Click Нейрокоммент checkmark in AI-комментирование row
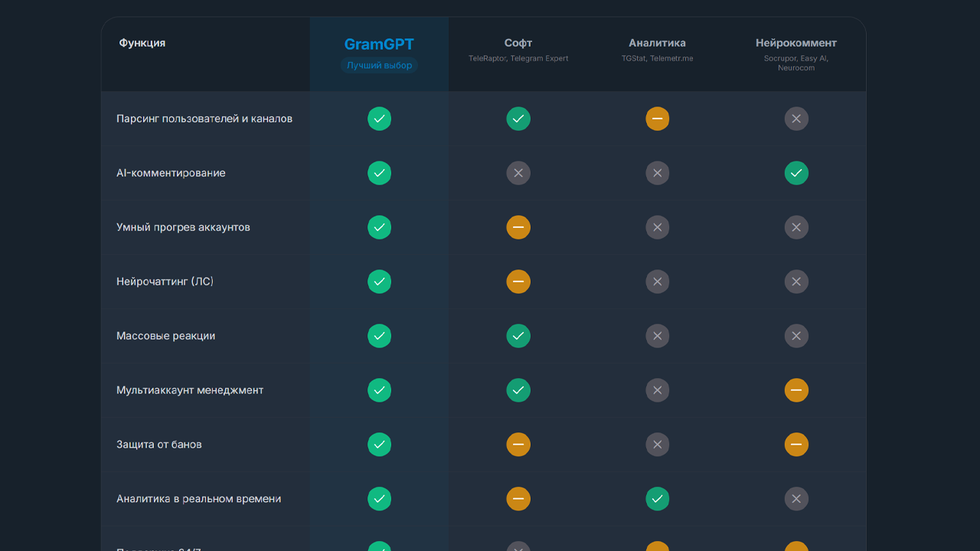 click(796, 173)
